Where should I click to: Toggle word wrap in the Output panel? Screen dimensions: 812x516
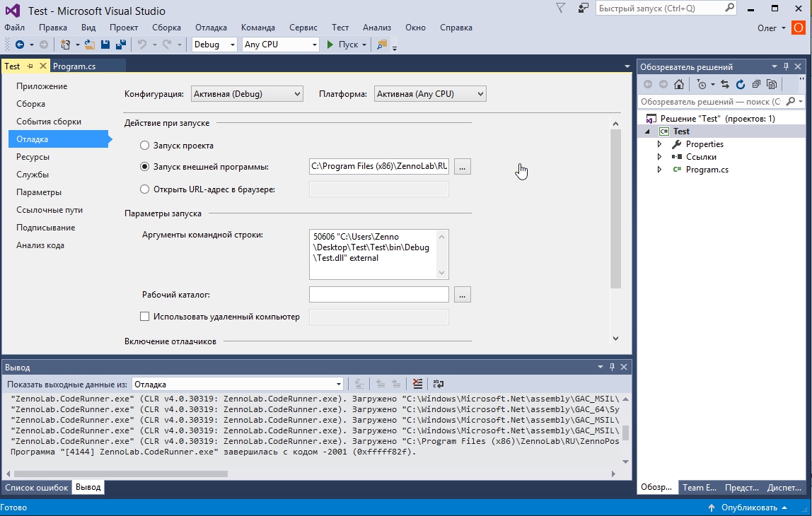tap(438, 384)
